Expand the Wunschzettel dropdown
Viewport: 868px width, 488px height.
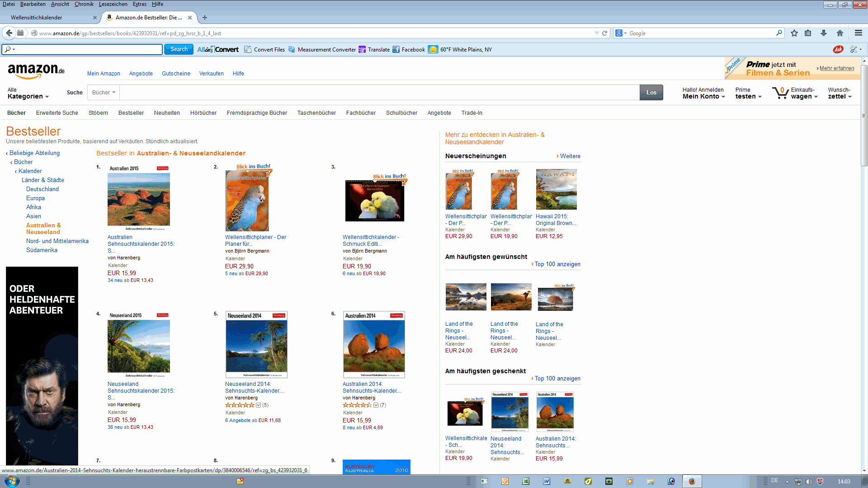(x=840, y=93)
